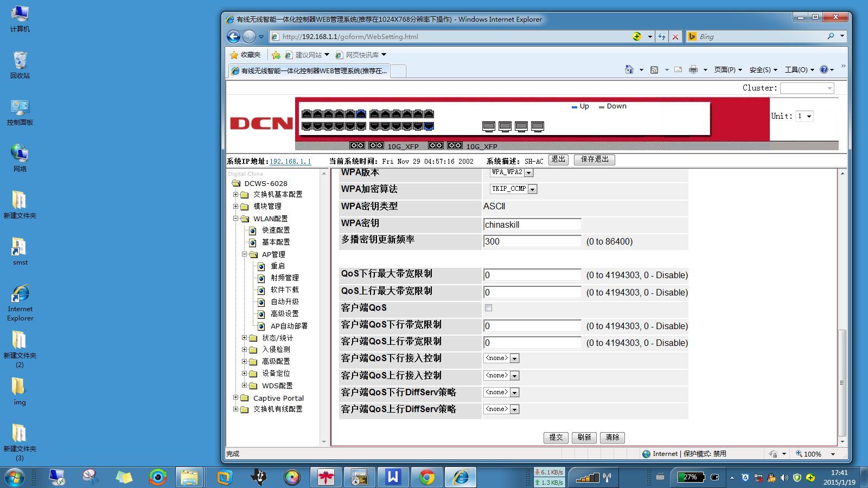868x488 pixels.
Task: Open the 建议网站 favorites bar item
Action: [307, 55]
